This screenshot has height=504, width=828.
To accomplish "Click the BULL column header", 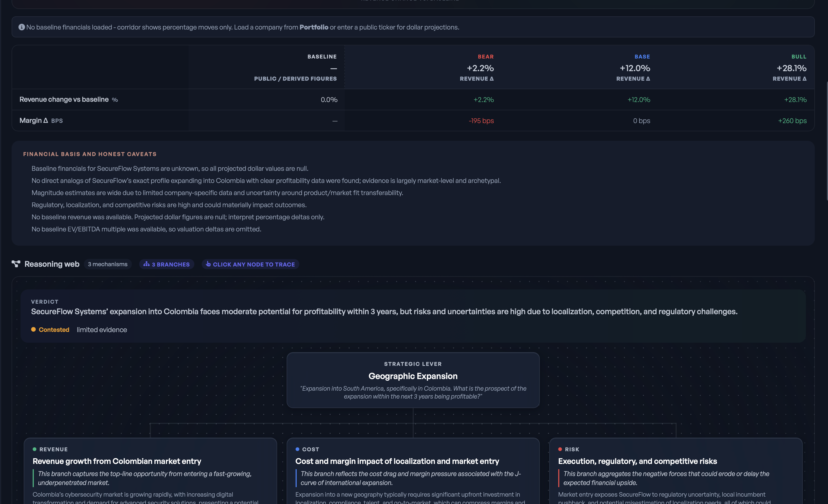I will (799, 57).
